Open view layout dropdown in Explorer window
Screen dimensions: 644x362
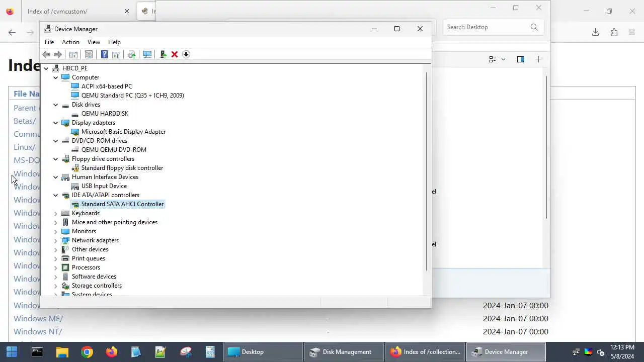pos(497,59)
